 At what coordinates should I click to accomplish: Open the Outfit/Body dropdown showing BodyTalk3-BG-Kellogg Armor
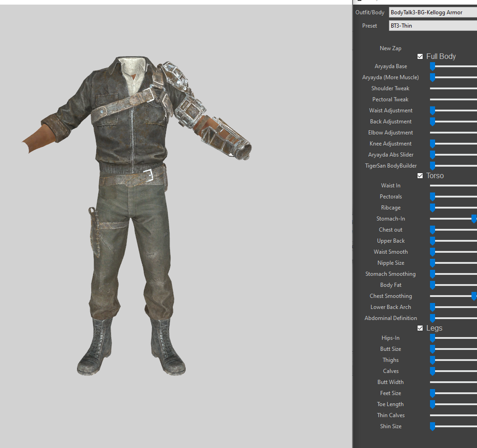pos(432,12)
